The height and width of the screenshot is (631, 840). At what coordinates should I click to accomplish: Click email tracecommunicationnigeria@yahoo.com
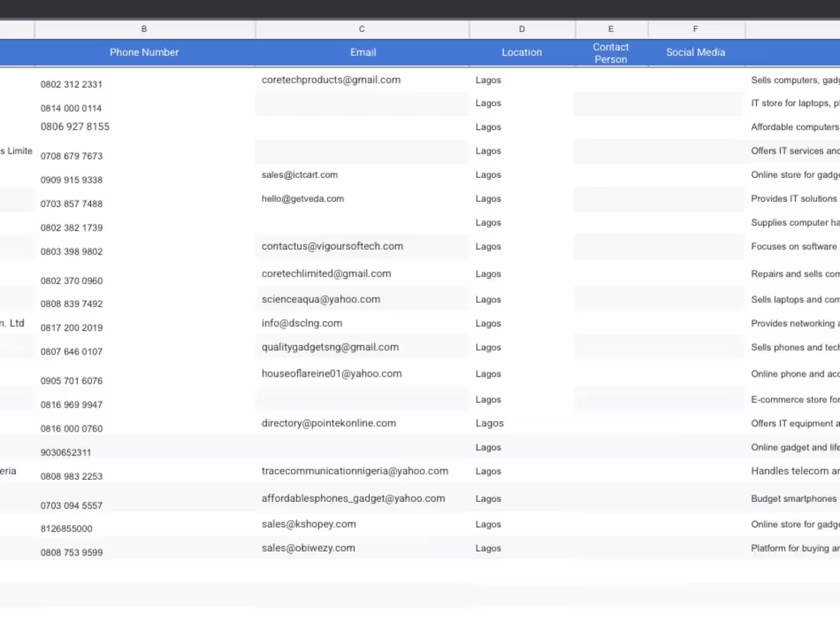[354, 471]
